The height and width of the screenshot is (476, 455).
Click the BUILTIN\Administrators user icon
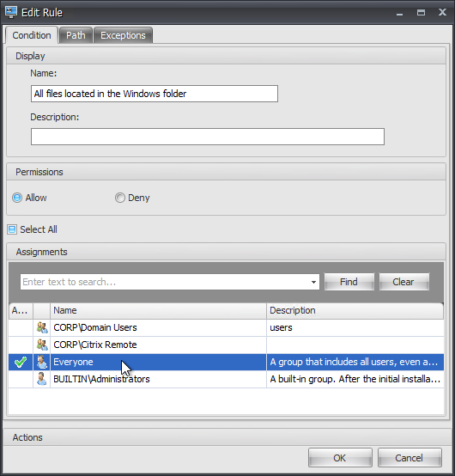[42, 379]
